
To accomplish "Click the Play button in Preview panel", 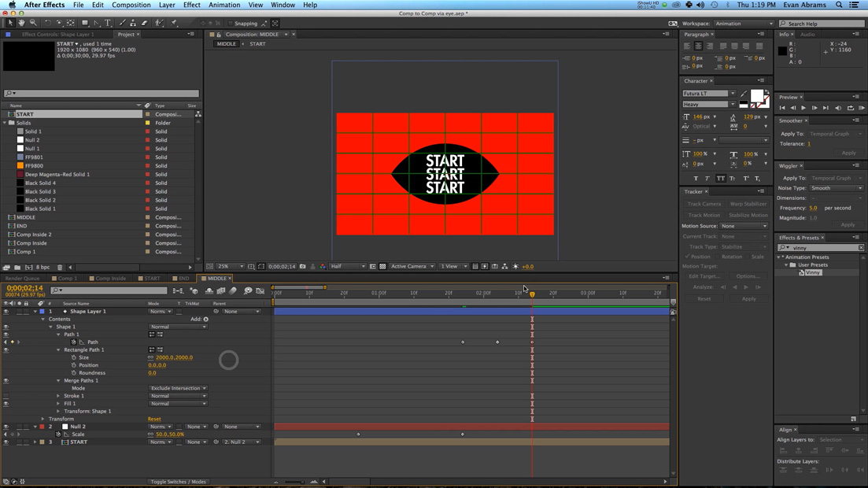I will [x=803, y=108].
